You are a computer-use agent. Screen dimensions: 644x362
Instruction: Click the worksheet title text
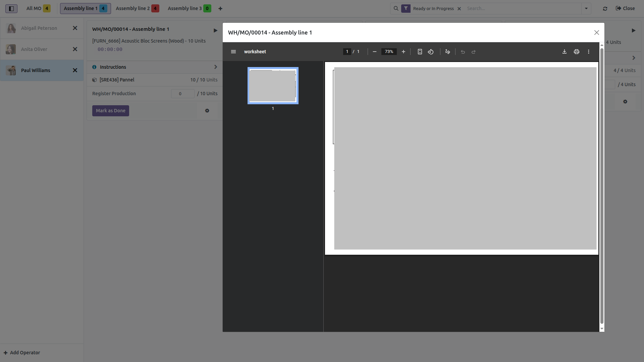255,52
